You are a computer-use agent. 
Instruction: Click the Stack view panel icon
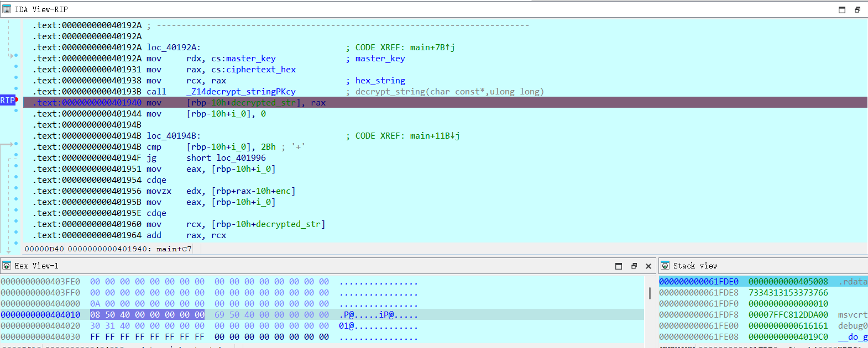(x=665, y=266)
